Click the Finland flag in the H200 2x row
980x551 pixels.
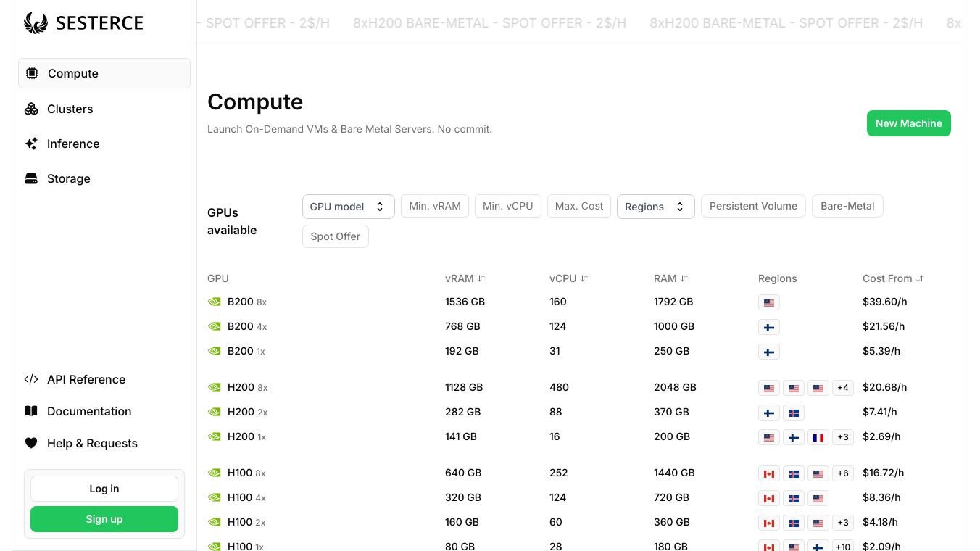(769, 413)
